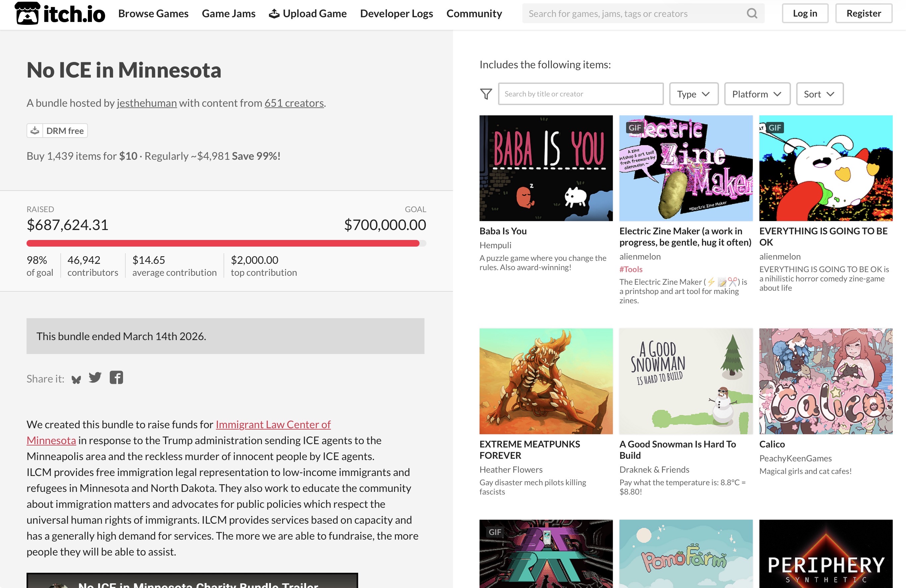Click the filter funnel icon

coord(486,94)
